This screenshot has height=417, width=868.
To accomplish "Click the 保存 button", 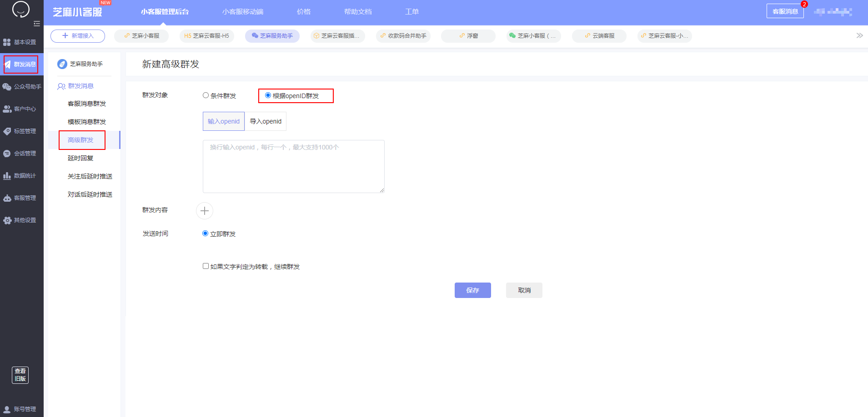I will [473, 290].
